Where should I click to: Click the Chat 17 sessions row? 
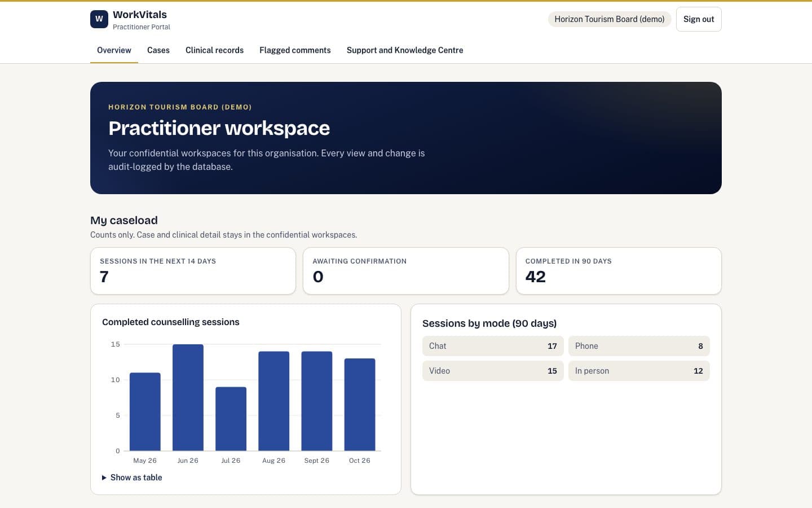pyautogui.click(x=493, y=346)
